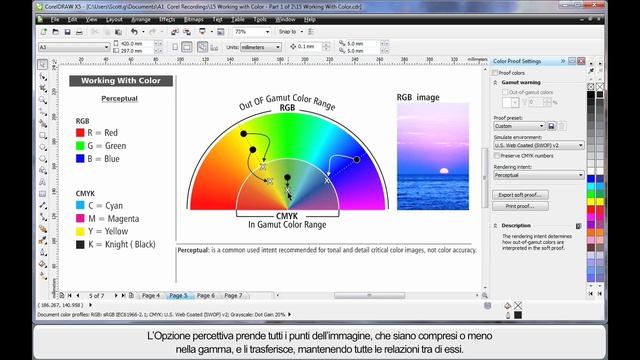640x360 pixels.
Task: Select the Blend interactive tool
Action: pyautogui.click(x=42, y=229)
